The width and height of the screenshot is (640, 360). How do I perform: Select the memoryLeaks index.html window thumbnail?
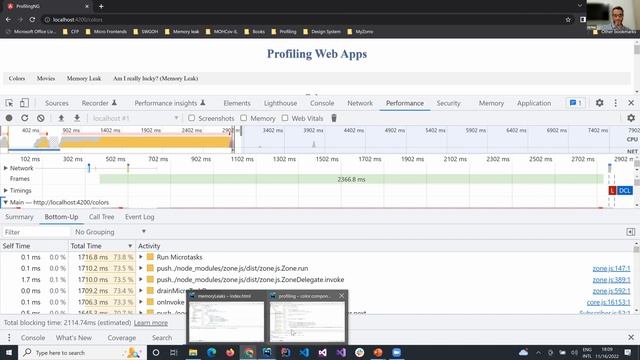226,317
